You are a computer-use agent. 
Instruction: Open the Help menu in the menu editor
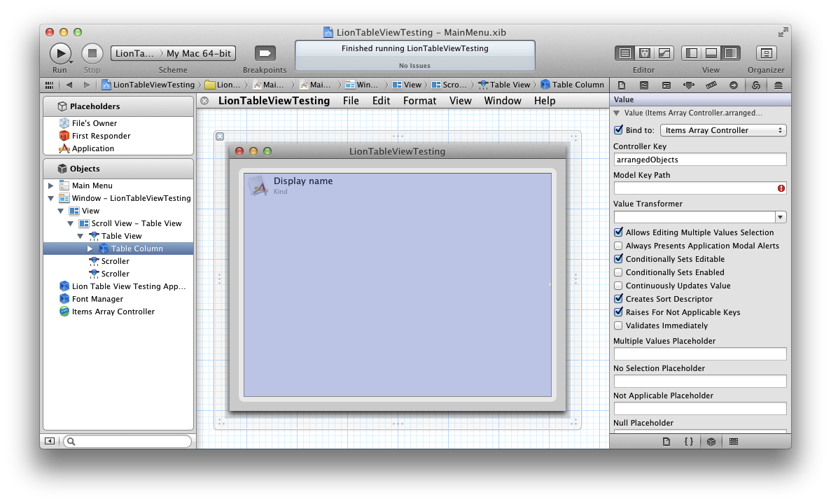coord(545,101)
